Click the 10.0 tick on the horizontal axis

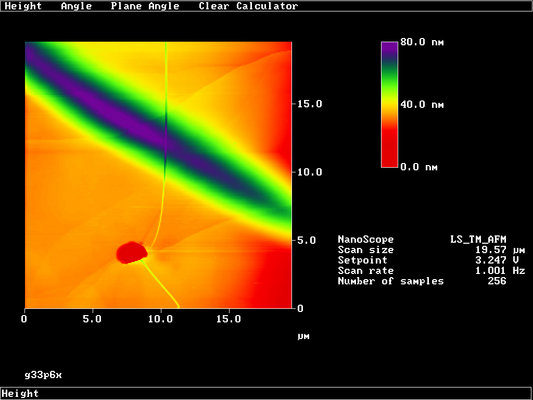160,319
